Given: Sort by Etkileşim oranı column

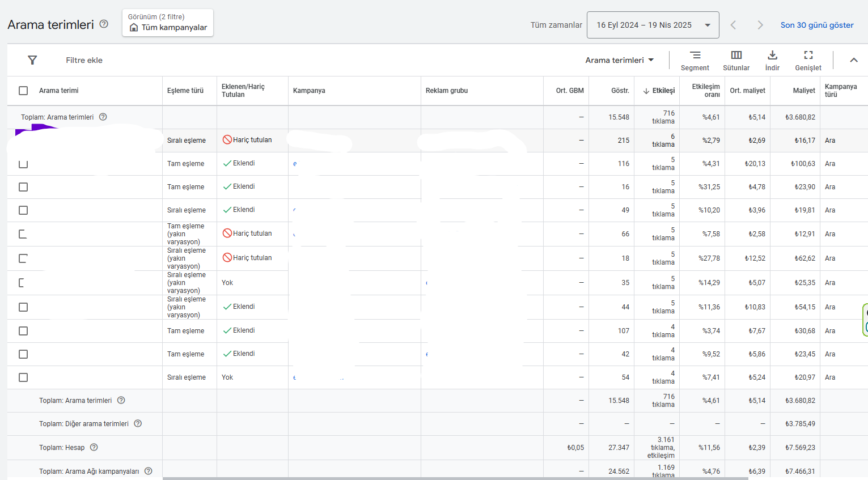Looking at the screenshot, I should click(x=706, y=91).
